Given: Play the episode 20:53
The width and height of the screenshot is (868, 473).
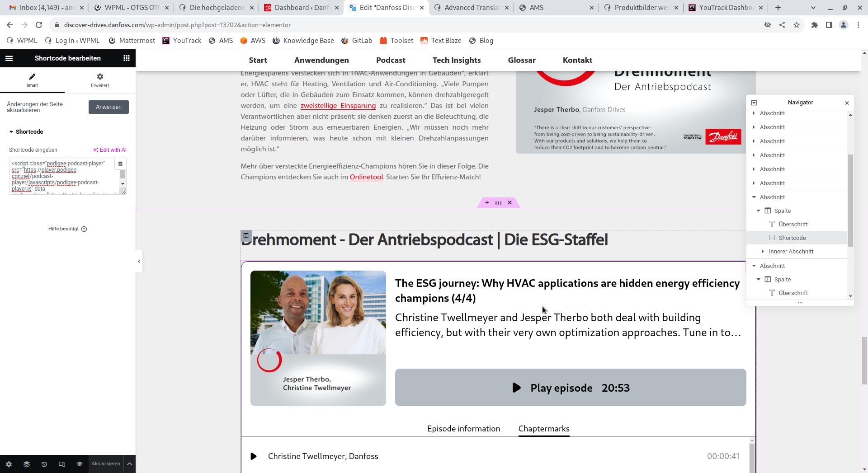Looking at the screenshot, I should [x=571, y=388].
